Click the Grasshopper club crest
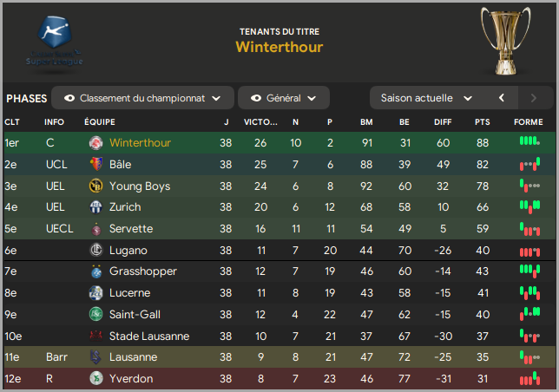Image resolution: width=559 pixels, height=392 pixels. click(95, 271)
